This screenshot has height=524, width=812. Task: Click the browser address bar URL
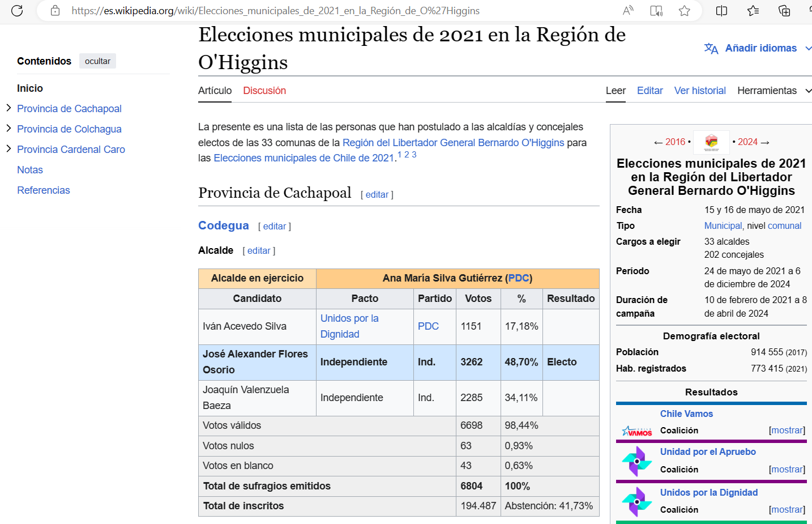pyautogui.click(x=276, y=11)
